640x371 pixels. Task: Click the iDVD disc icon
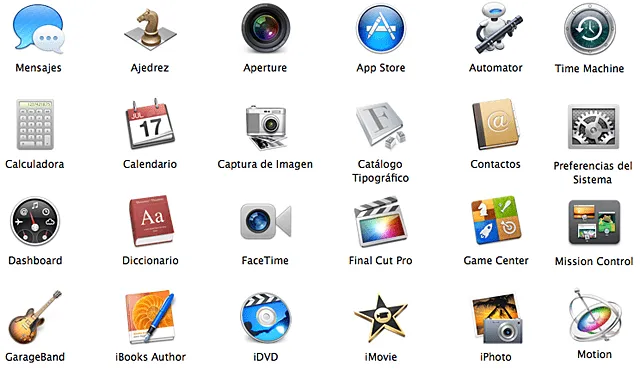[265, 318]
